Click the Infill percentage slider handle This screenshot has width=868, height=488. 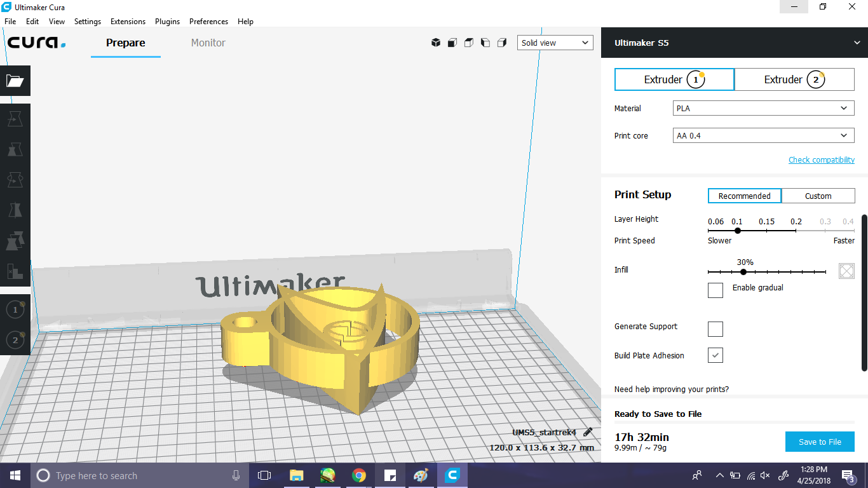tap(743, 272)
